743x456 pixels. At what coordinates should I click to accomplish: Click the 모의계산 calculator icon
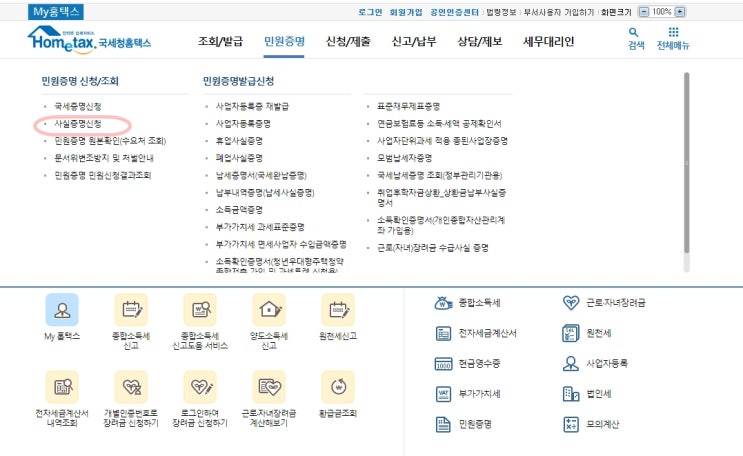(x=571, y=424)
